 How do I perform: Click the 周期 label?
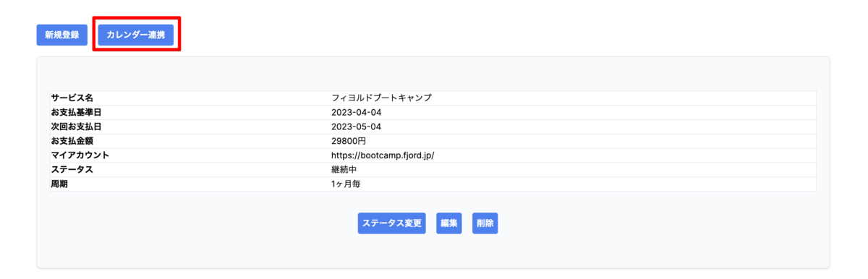[x=59, y=184]
